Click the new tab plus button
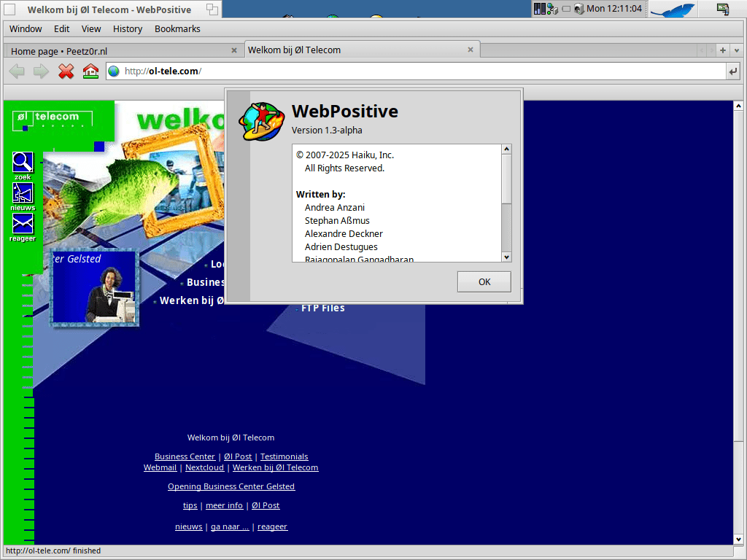The width and height of the screenshot is (747, 560). pos(723,50)
